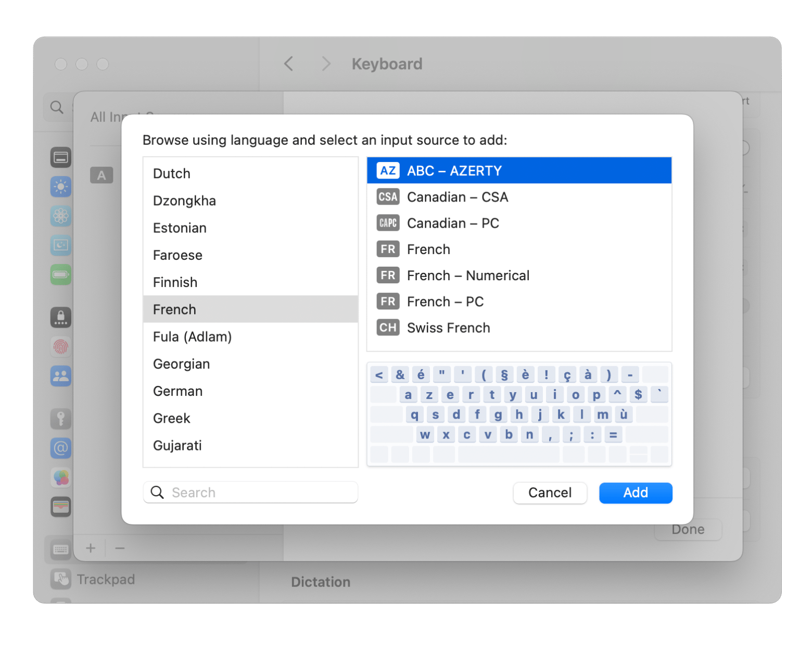Select Dutch in the language list

(x=250, y=173)
